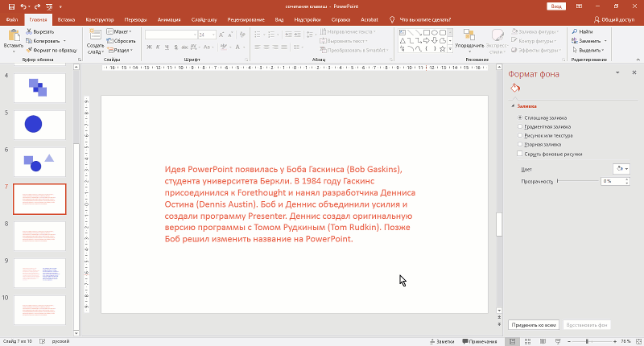
Task: Click the Что вы хотите сделать search box
Action: coord(425,19)
